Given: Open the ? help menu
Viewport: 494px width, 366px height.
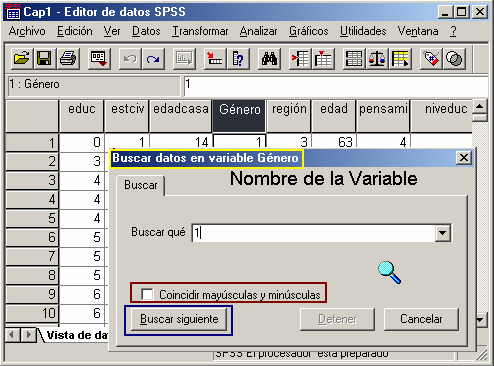Looking at the screenshot, I should [x=453, y=31].
